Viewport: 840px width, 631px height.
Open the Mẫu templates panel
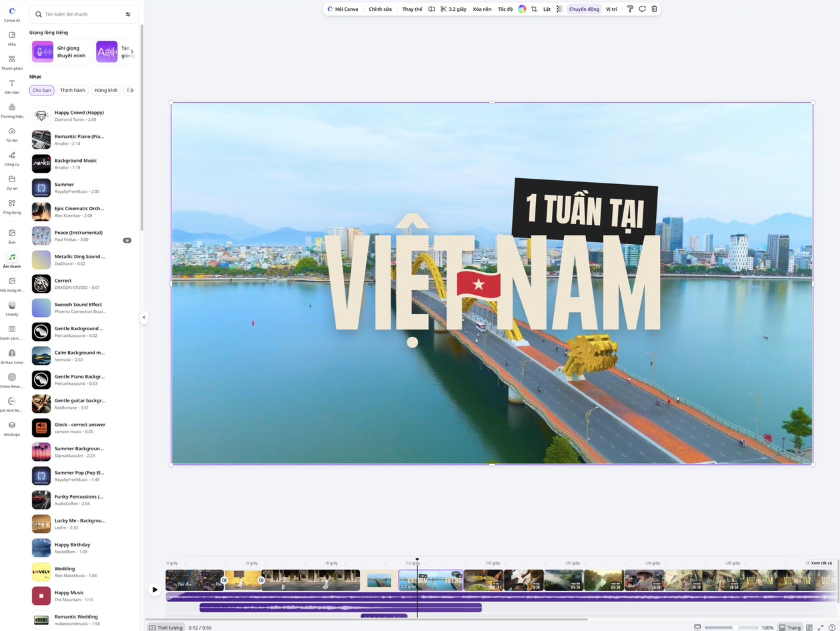pyautogui.click(x=12, y=38)
